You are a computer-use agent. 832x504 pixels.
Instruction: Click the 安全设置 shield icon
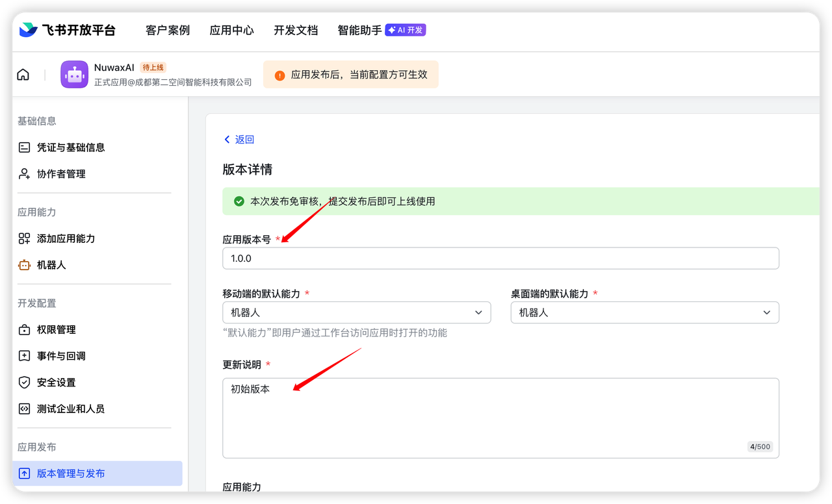[24, 383]
